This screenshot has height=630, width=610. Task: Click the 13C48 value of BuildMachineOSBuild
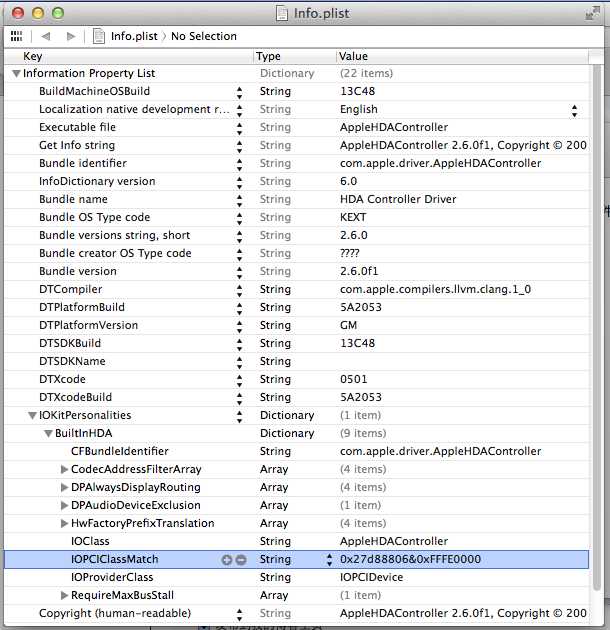[x=357, y=91]
